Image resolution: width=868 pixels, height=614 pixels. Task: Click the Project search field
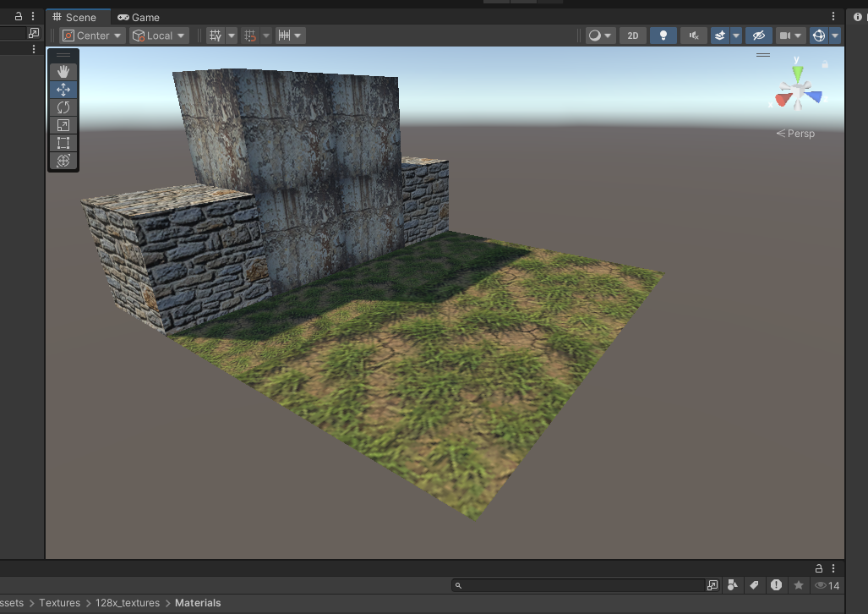click(578, 585)
